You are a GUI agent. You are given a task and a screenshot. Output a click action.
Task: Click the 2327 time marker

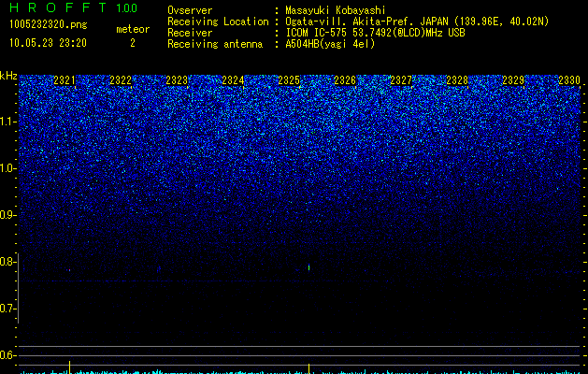[401, 80]
